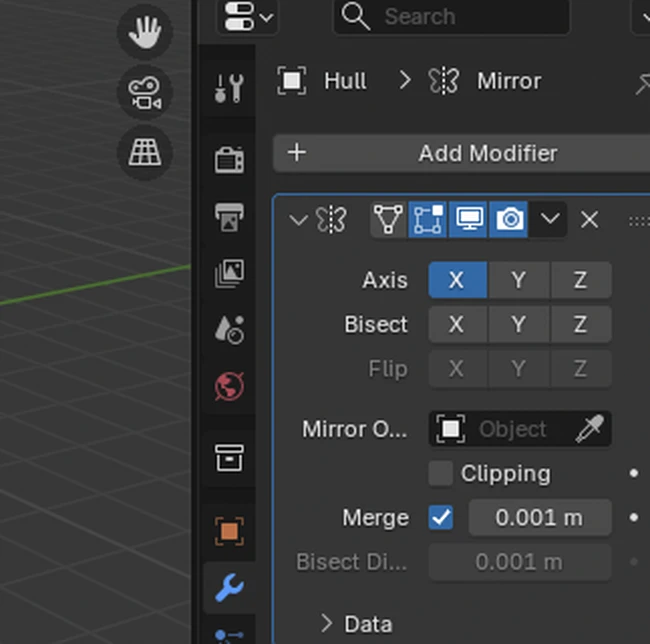This screenshot has height=644, width=650.
Task: Click the Mirror breadcrumb text
Action: (509, 80)
